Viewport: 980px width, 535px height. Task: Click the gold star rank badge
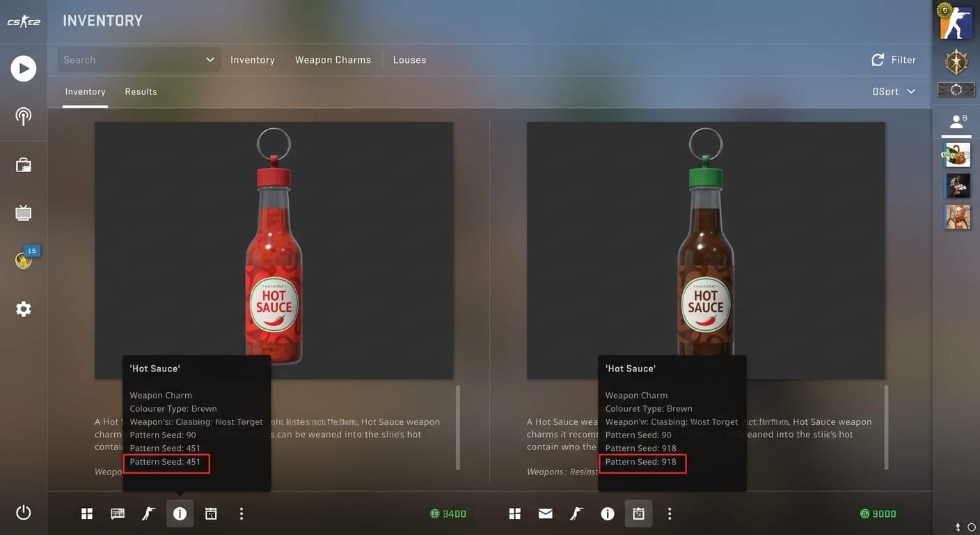(x=956, y=63)
